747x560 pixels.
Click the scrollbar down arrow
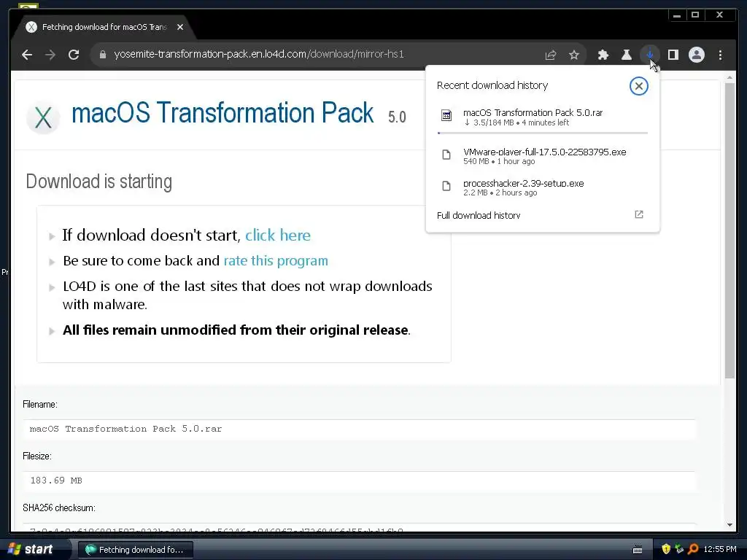pos(729,525)
